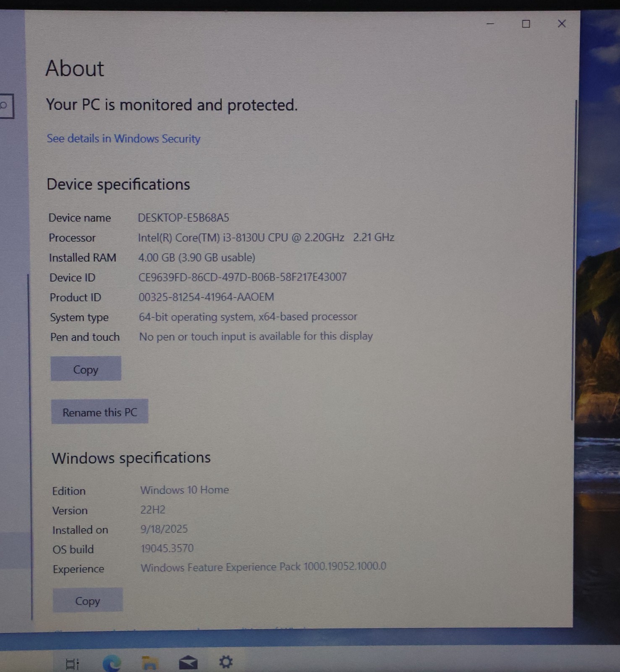The image size is (620, 672).
Task: Click the Windows specifications heading
Action: tap(131, 458)
